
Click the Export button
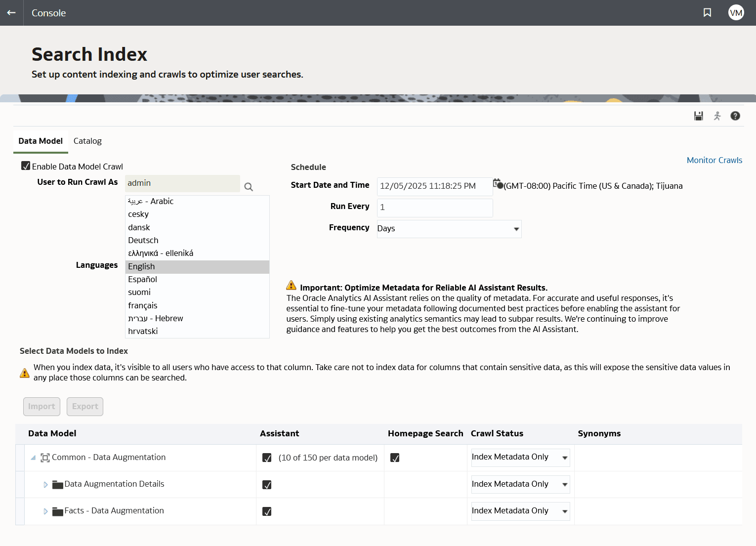pos(85,407)
